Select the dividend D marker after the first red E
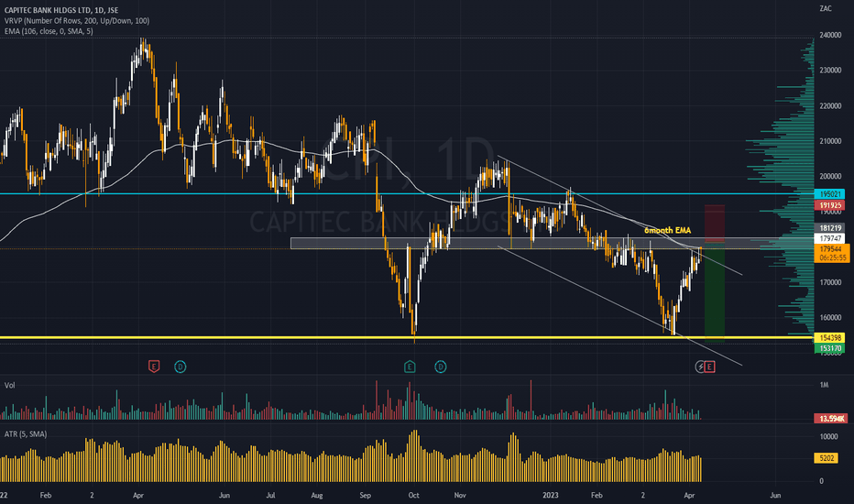 181,367
